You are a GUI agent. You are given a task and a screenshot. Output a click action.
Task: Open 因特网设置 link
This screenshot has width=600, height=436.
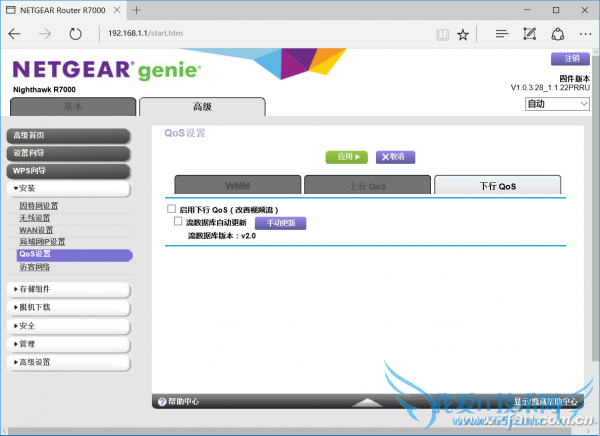coord(39,206)
